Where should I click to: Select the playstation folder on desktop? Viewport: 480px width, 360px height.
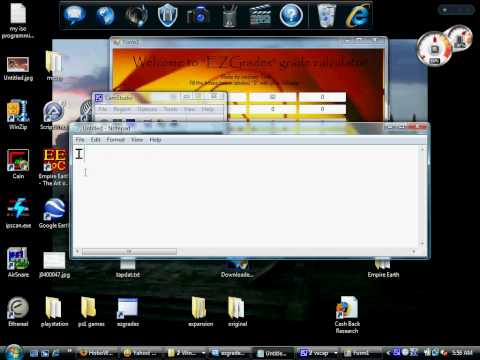click(54, 312)
